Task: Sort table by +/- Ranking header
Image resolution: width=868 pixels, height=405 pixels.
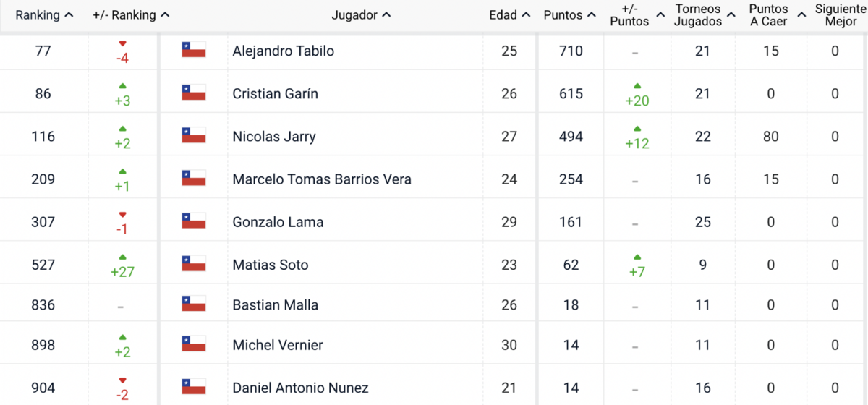Action: point(131,14)
